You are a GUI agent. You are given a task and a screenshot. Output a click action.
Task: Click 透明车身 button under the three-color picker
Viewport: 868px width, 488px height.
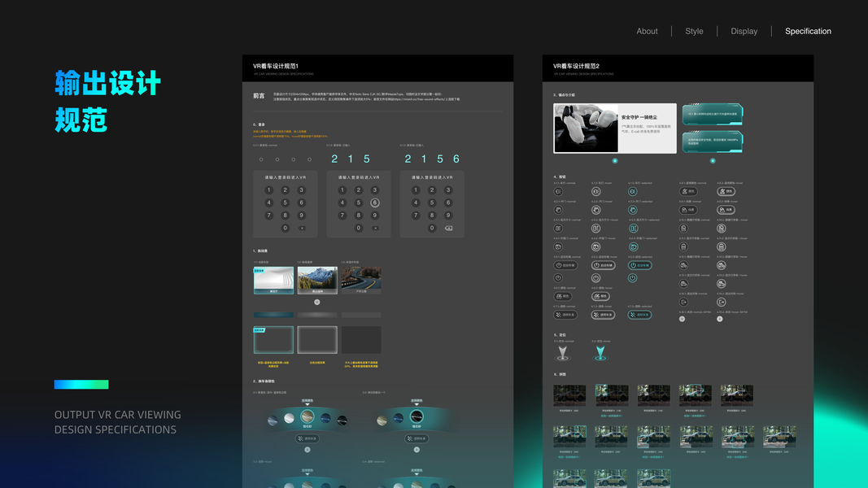[417, 438]
